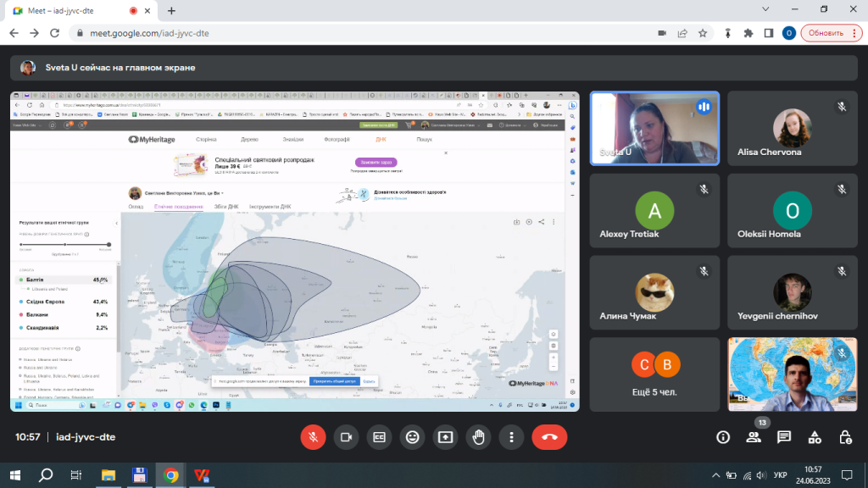Leave the call with the red hang-up button
Image resolution: width=868 pixels, height=488 pixels.
(x=549, y=437)
